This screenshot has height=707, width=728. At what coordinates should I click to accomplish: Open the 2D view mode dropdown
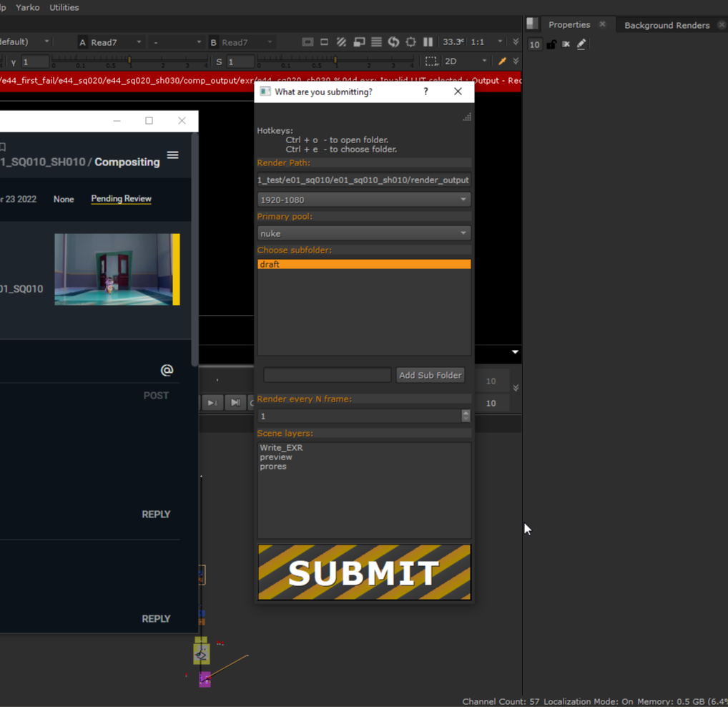point(466,62)
